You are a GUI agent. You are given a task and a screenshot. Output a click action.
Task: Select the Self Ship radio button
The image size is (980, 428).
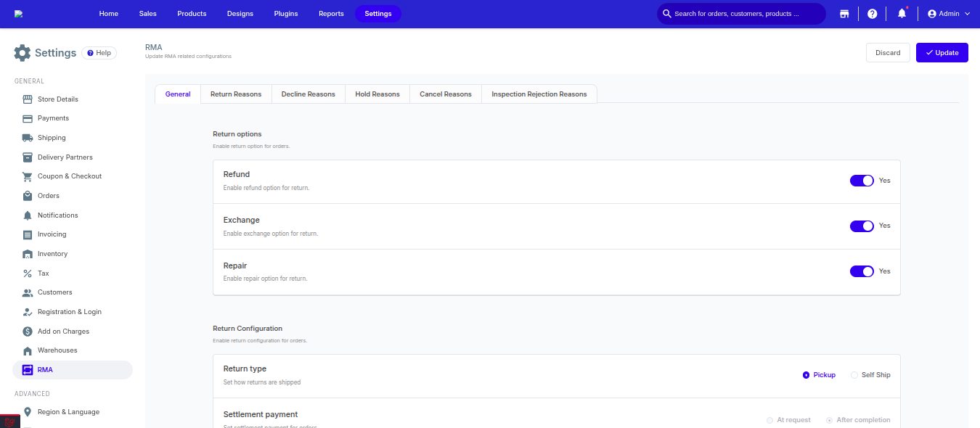(x=854, y=375)
